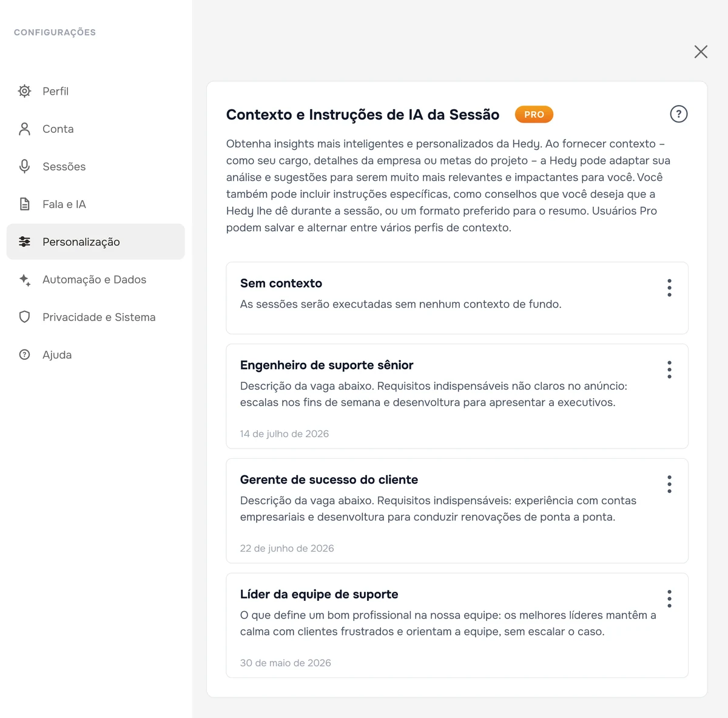Click the Sessões microphone icon
The height and width of the screenshot is (718, 728).
(x=24, y=166)
